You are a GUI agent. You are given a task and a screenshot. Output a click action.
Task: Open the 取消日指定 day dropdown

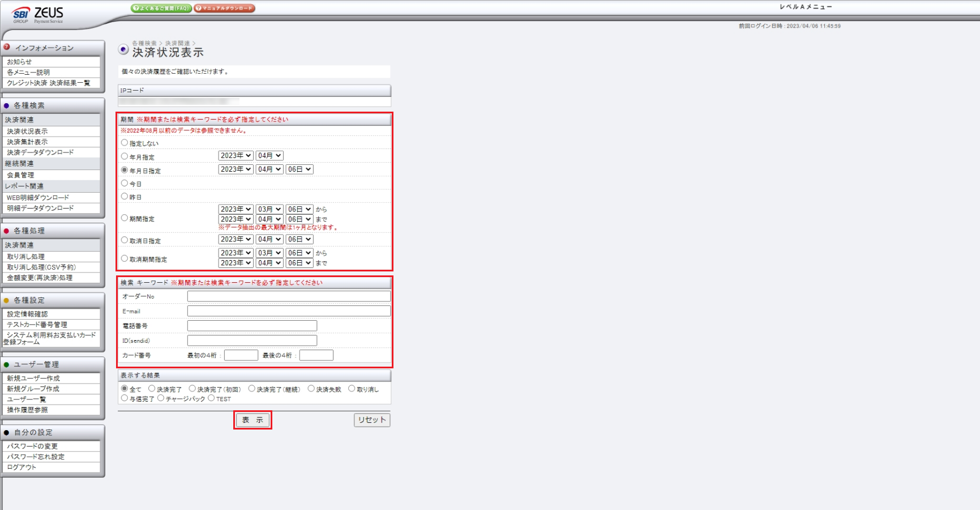[299, 240]
